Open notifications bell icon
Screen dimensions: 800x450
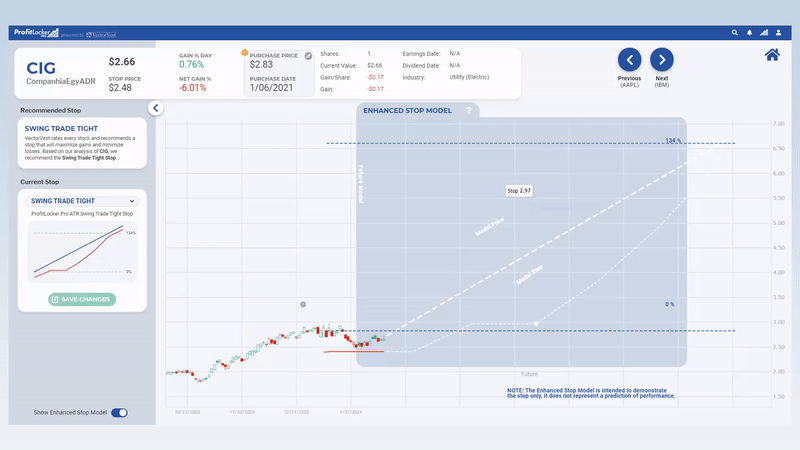point(749,33)
